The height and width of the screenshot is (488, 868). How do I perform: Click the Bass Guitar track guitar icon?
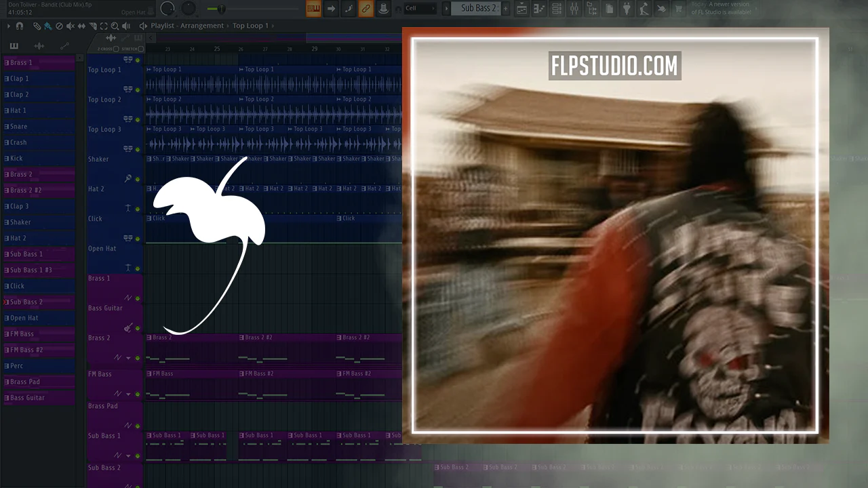[127, 328]
